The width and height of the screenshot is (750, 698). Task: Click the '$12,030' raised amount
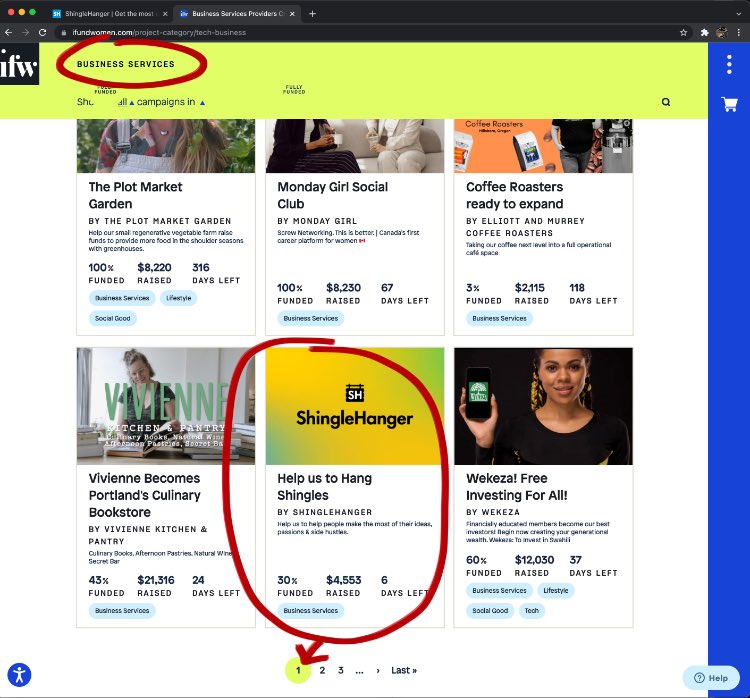coord(534,560)
